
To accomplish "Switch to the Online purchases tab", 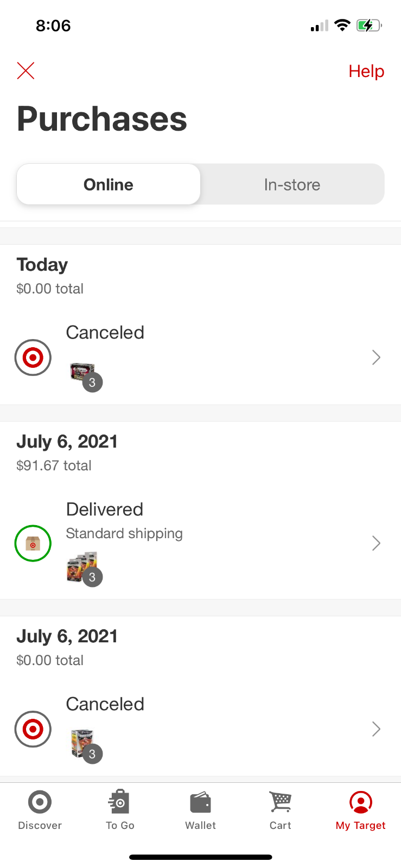I will click(109, 184).
